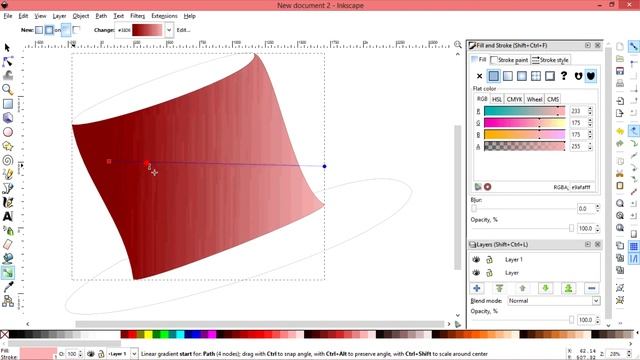This screenshot has width=640, height=360.
Task: Select the Node edit tool
Action: click(x=7, y=62)
